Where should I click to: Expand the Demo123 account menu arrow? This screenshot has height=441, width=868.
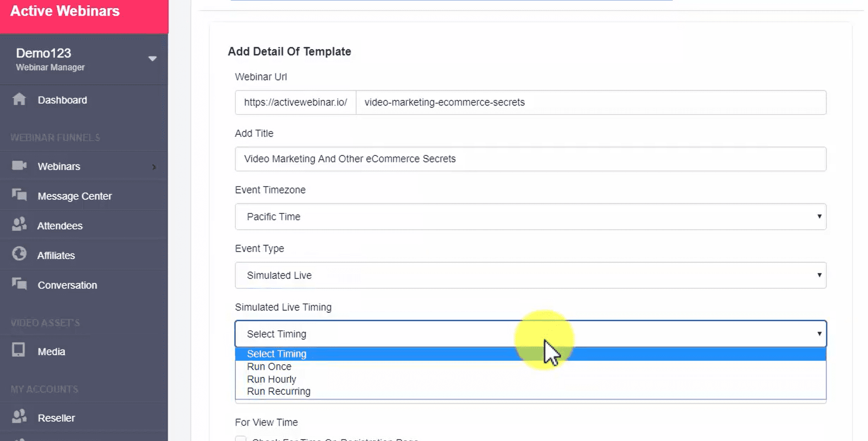click(x=152, y=59)
